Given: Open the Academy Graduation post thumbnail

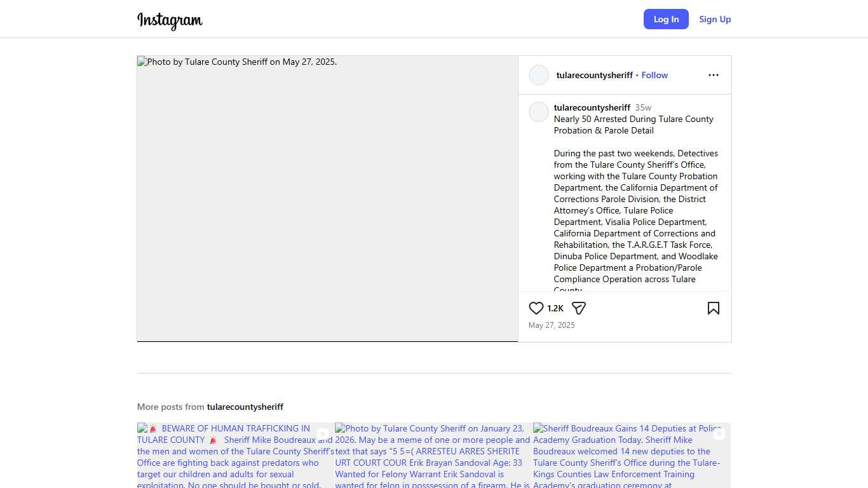Looking at the screenshot, I should [x=632, y=455].
